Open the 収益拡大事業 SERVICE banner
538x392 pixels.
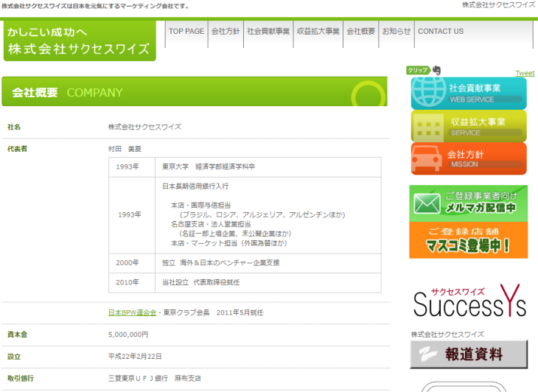coord(469,126)
